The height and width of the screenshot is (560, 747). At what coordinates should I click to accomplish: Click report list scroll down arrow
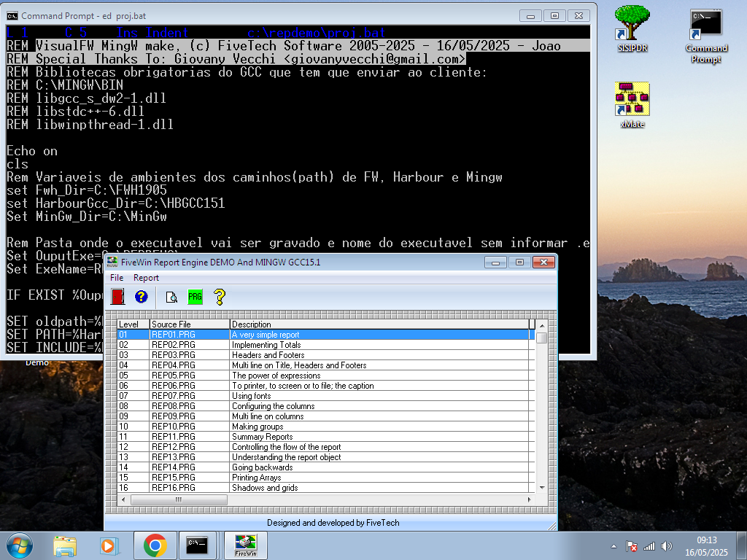541,487
